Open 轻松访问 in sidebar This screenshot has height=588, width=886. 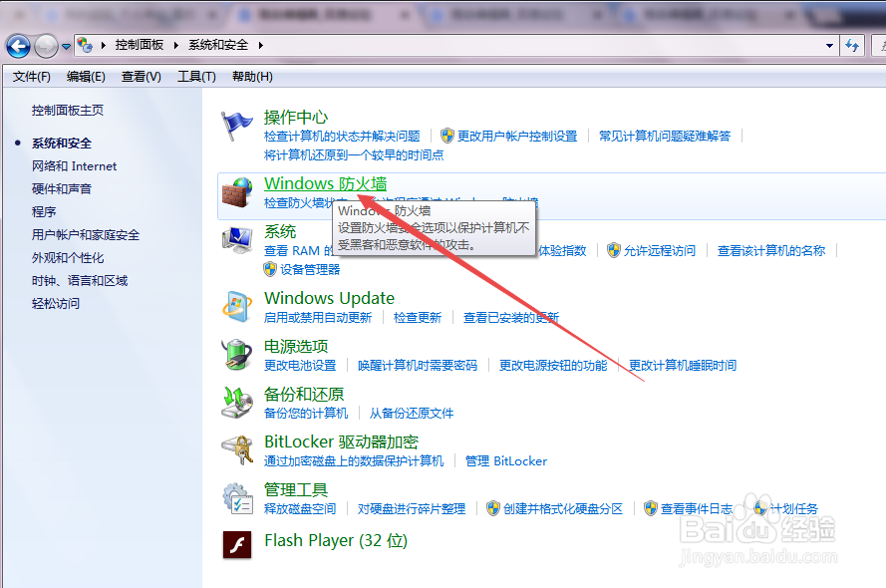click(56, 303)
